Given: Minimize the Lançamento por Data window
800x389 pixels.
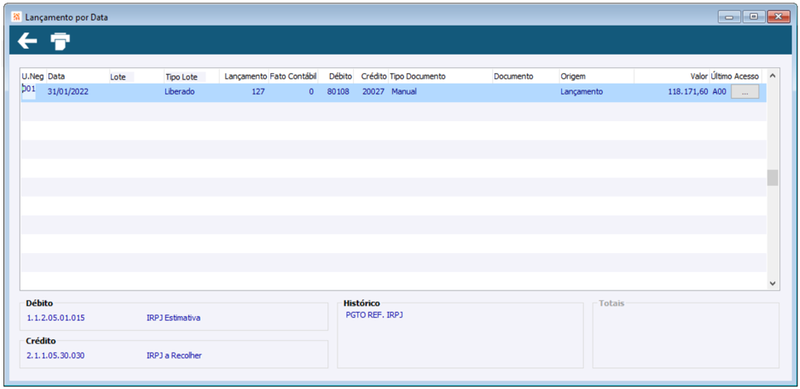Looking at the screenshot, I should click(729, 17).
